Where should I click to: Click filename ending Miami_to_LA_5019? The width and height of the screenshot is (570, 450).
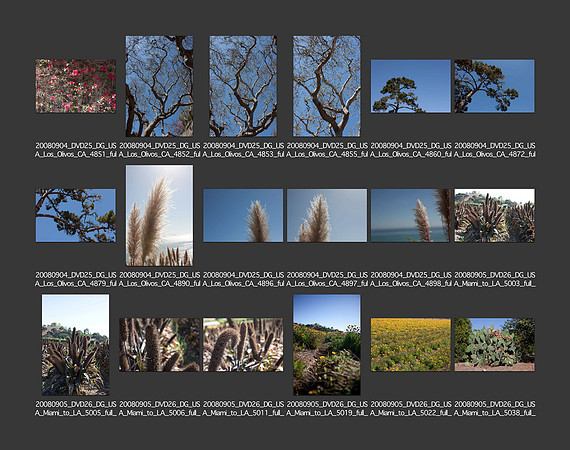point(327,409)
